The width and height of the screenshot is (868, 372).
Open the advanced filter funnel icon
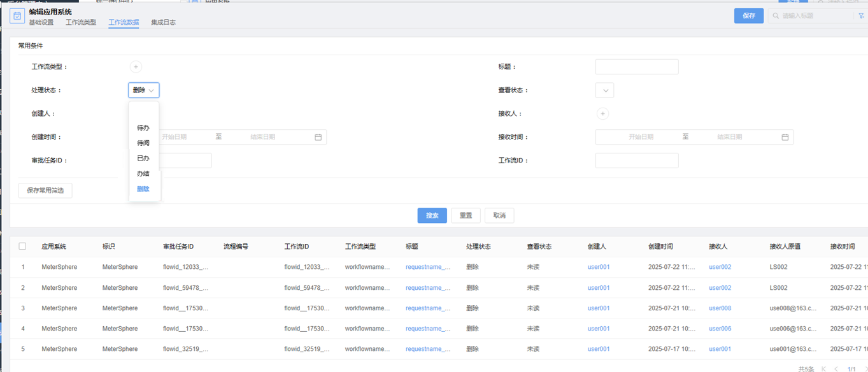point(862,16)
